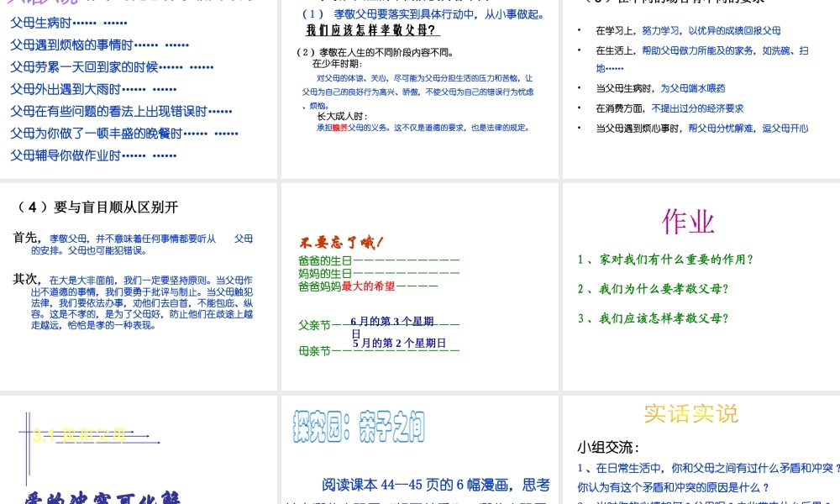
Task: Click the heading （4）要与盲目顺从区别开
Action: (97, 207)
